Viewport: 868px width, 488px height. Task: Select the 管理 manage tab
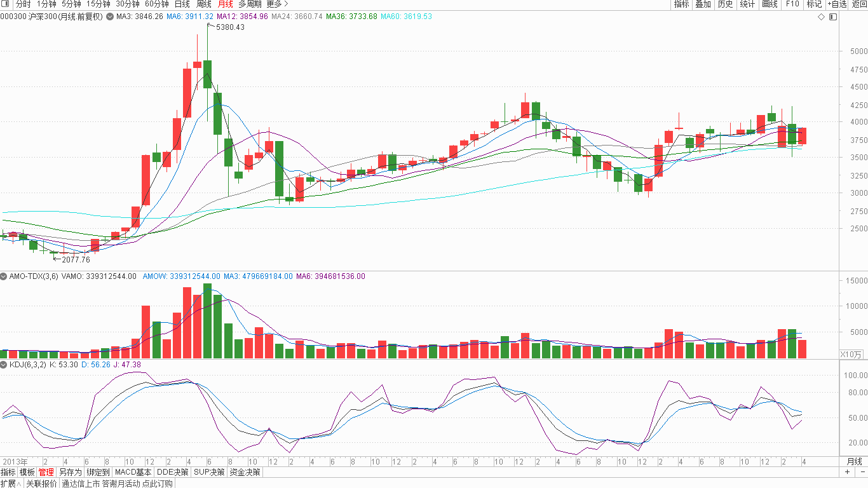coord(46,472)
